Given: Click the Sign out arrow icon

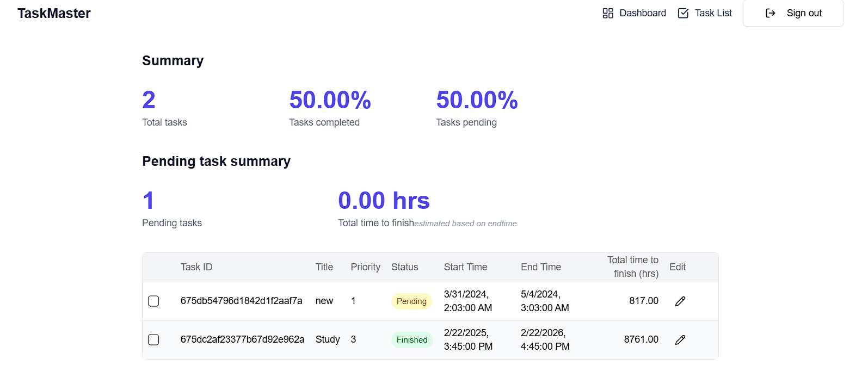Looking at the screenshot, I should [771, 13].
